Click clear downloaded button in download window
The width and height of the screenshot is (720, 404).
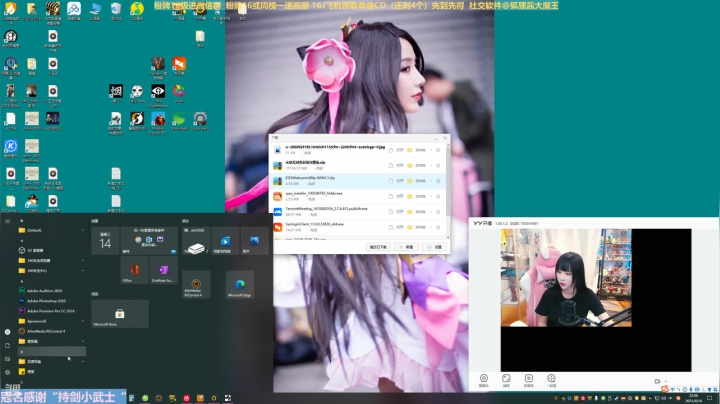[378, 247]
